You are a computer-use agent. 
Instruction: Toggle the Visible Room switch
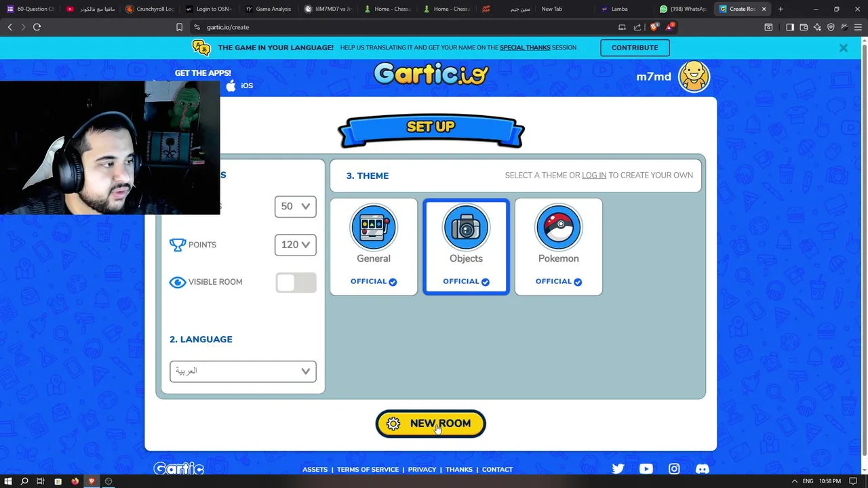(x=296, y=283)
